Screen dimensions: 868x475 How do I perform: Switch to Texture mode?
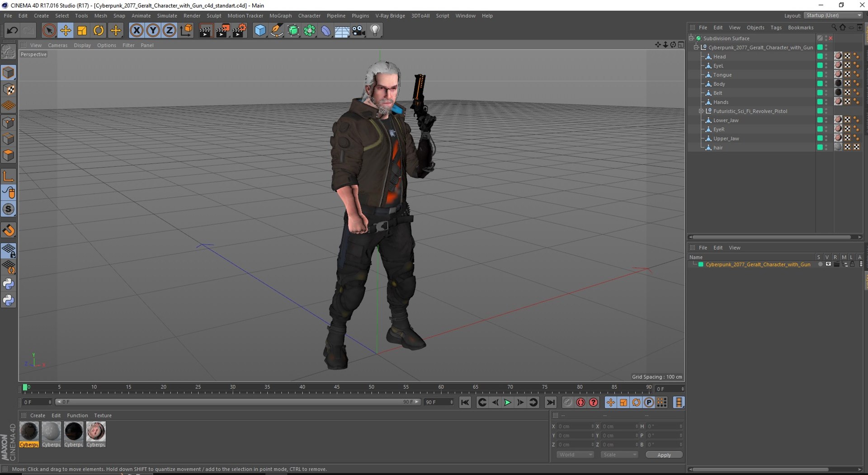pyautogui.click(x=9, y=89)
